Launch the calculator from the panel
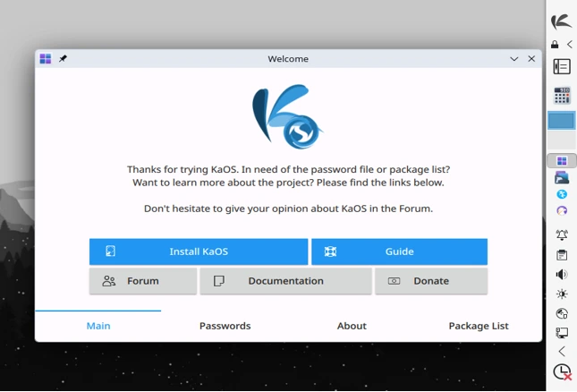Viewport: 577px width, 392px height. pyautogui.click(x=562, y=96)
